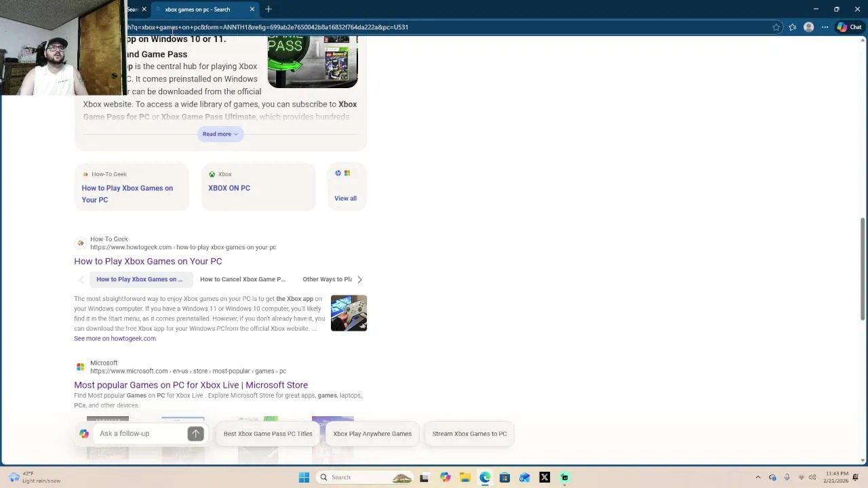Open volume speaker tray icon

(x=812, y=477)
